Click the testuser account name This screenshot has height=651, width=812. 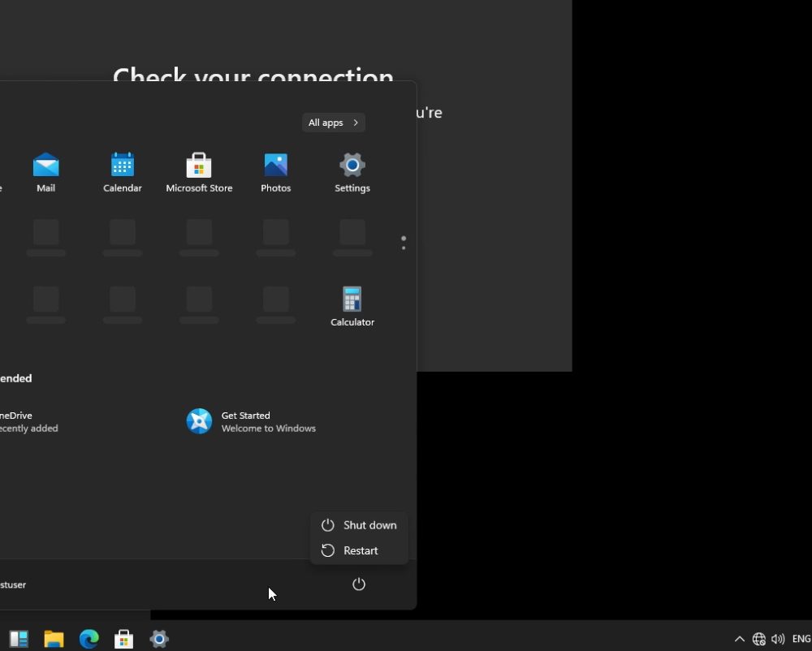point(13,584)
